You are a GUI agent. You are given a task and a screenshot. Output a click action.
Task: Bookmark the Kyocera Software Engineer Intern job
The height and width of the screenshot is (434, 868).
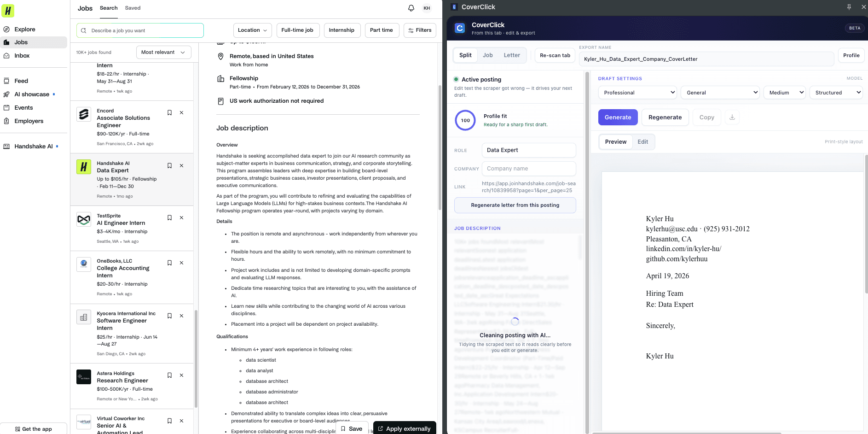[x=169, y=316]
